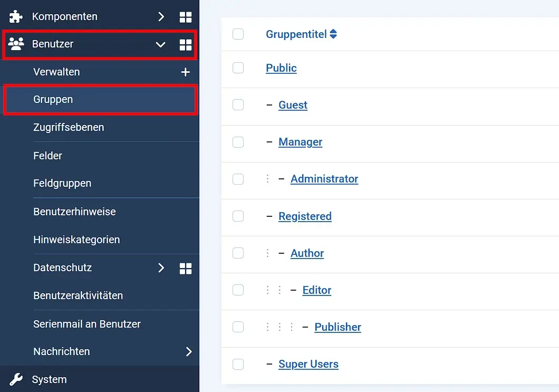
Task: Click the plus icon next to Verwalten
Action: 186,71
